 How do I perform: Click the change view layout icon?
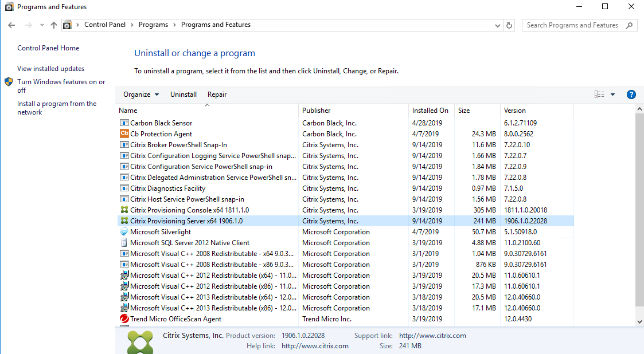tap(599, 95)
